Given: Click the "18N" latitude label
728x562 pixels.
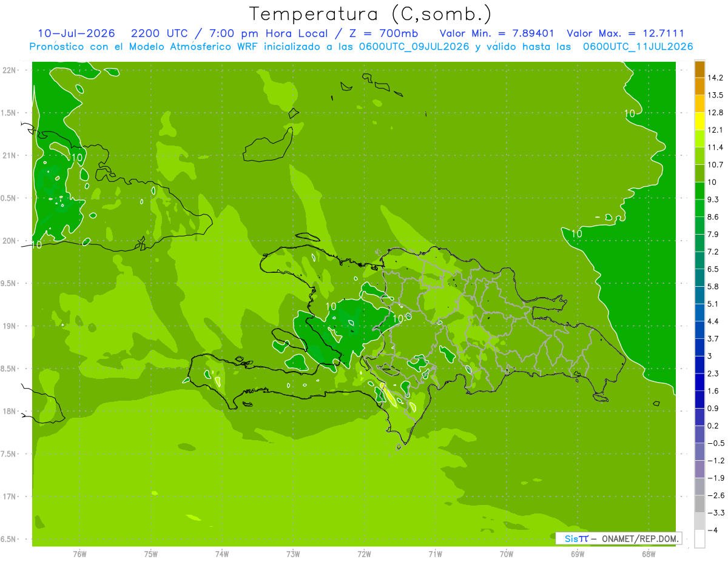Looking at the screenshot, I should click(x=9, y=412).
